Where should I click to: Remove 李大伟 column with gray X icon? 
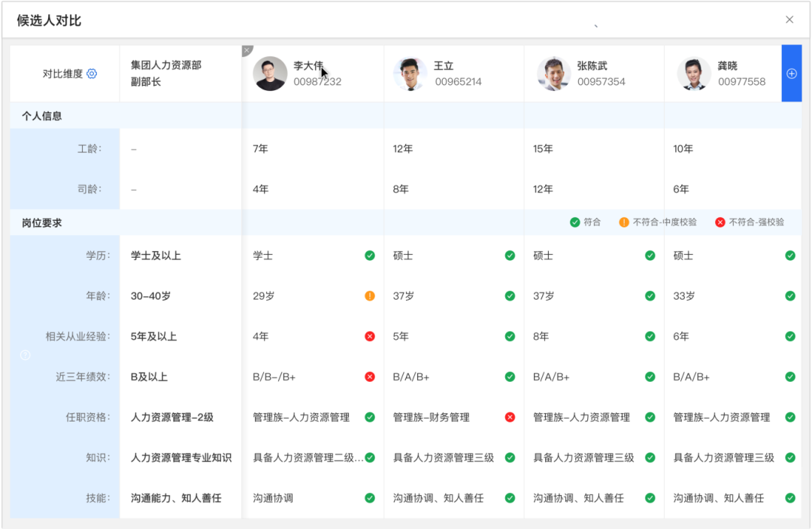(x=247, y=50)
